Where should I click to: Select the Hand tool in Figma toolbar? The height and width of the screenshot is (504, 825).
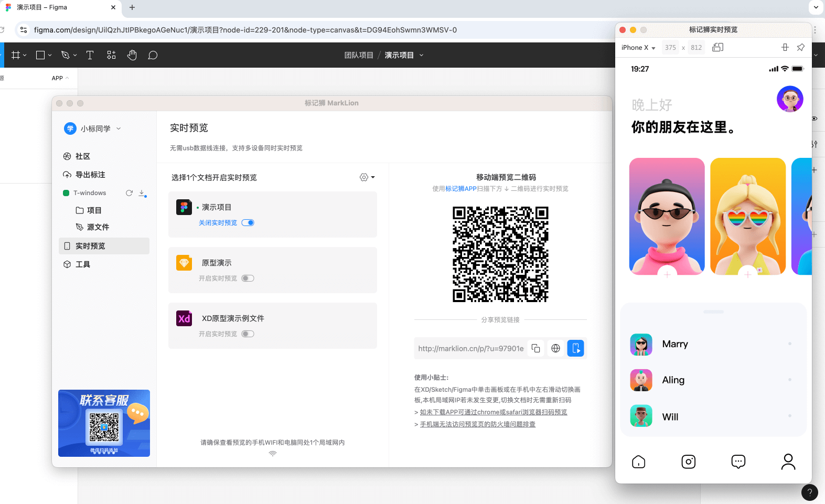click(132, 55)
